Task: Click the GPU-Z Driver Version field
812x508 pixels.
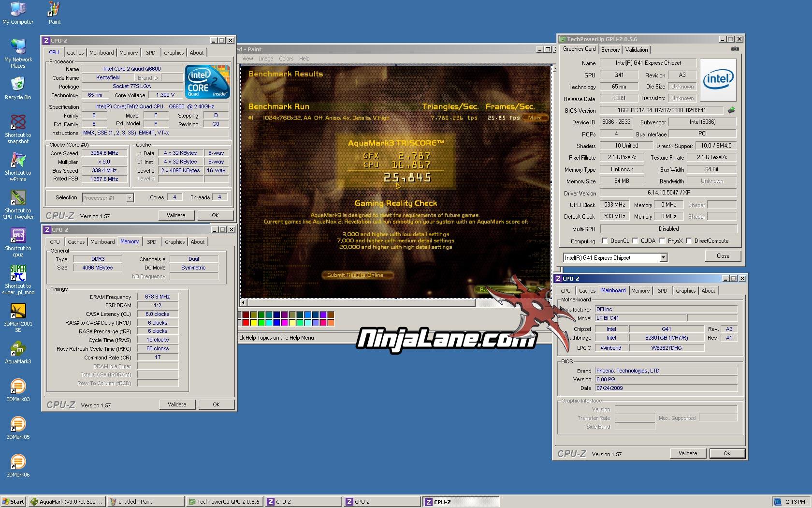Action: 669,193
